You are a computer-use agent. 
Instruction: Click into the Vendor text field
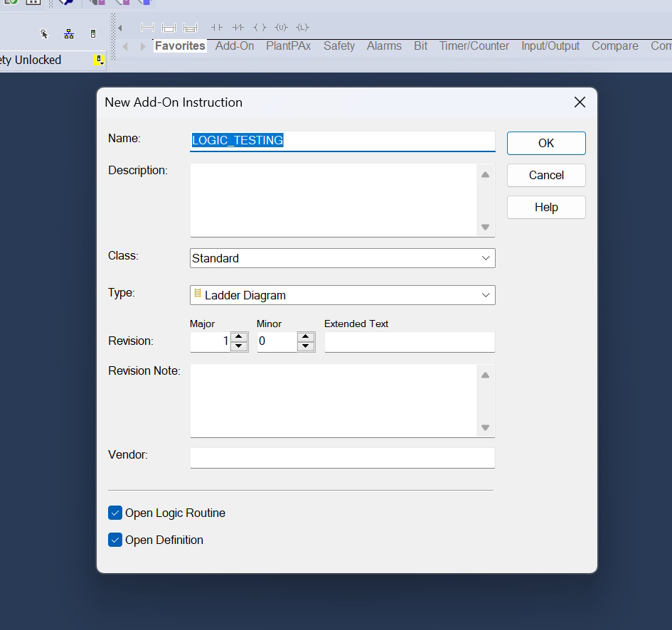coord(342,458)
